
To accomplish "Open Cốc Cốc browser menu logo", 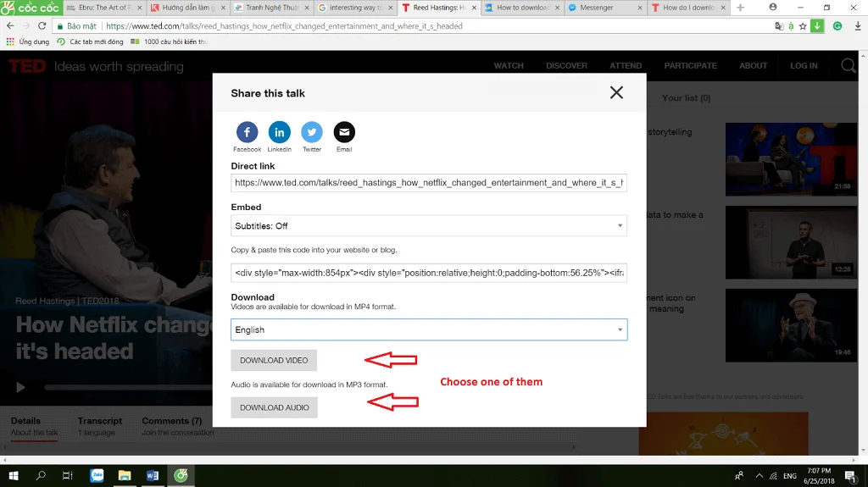I will tap(30, 8).
